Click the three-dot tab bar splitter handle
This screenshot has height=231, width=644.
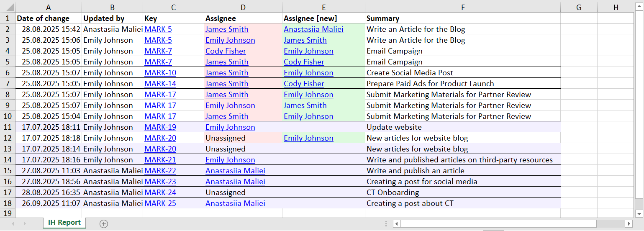386,223
